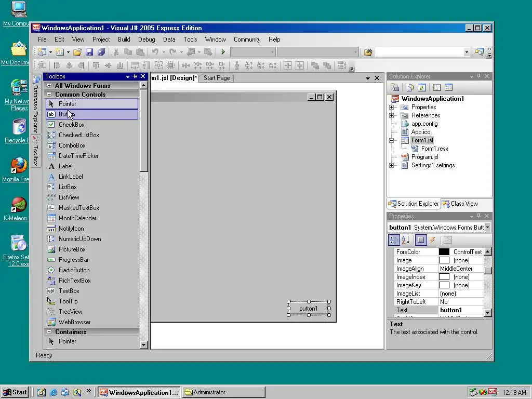Collapse the Form1.jsl tree node
Screen dimensions: 532x399
pyautogui.click(x=392, y=140)
